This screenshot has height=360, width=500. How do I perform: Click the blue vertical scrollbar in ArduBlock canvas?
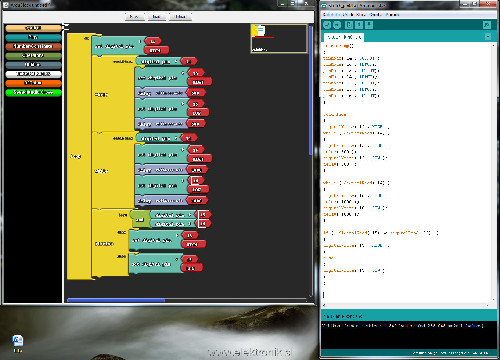point(311,90)
